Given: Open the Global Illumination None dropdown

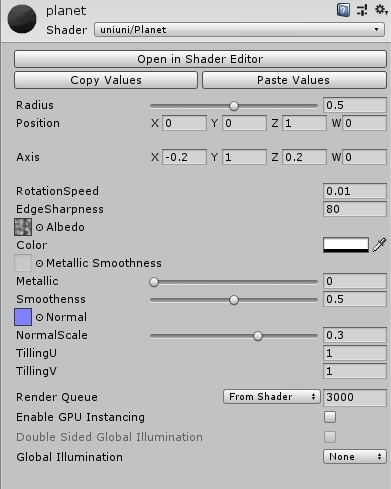Looking at the screenshot, I should (355, 457).
